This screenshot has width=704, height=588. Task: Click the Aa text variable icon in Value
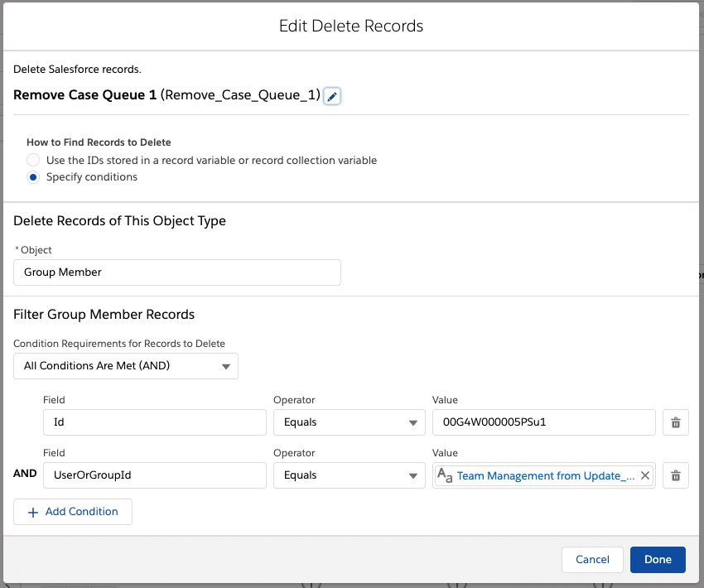[445, 475]
